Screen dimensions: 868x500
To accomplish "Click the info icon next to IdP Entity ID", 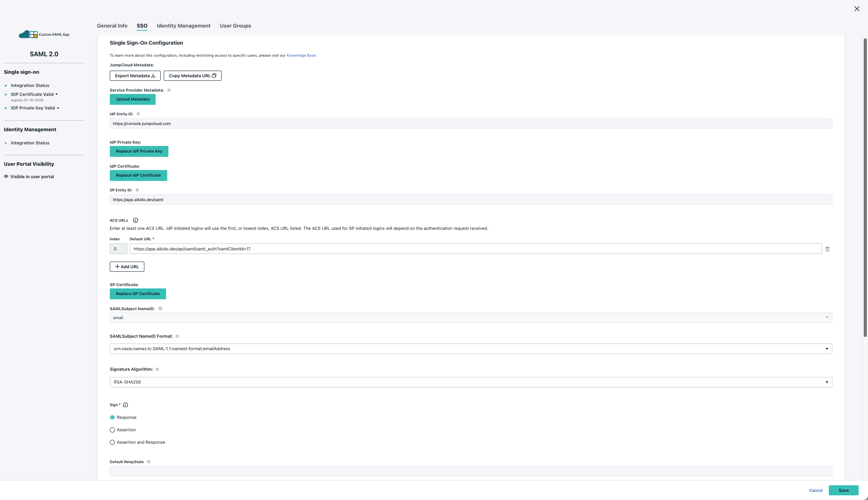I will tap(138, 114).
